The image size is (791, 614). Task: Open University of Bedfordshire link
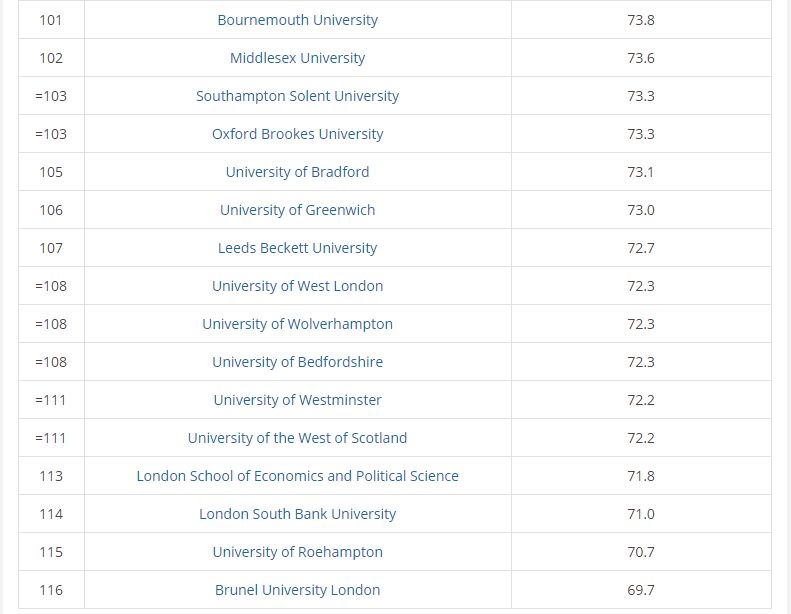coord(297,362)
